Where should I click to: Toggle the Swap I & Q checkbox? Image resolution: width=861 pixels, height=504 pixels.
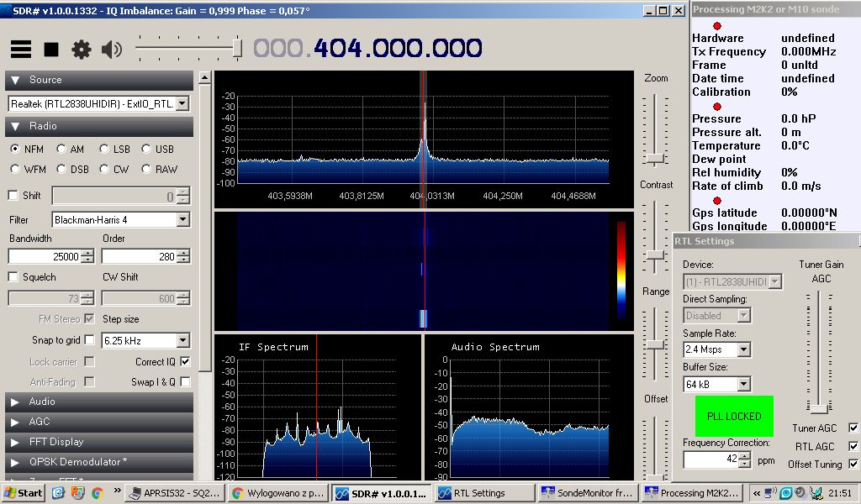[x=185, y=381]
